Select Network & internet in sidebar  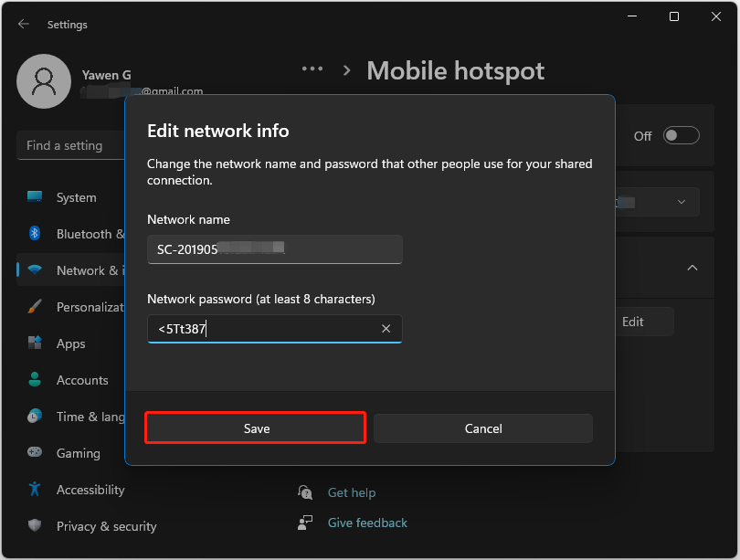pos(70,270)
